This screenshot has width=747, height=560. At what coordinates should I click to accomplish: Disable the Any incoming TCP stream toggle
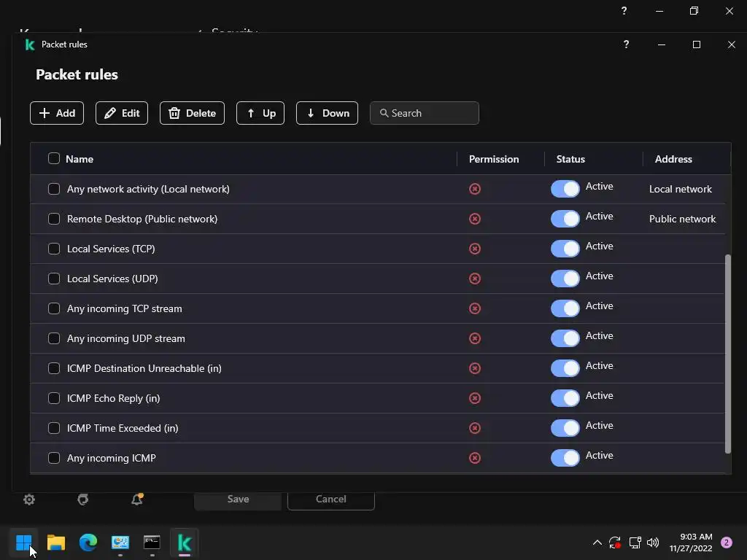click(x=565, y=308)
